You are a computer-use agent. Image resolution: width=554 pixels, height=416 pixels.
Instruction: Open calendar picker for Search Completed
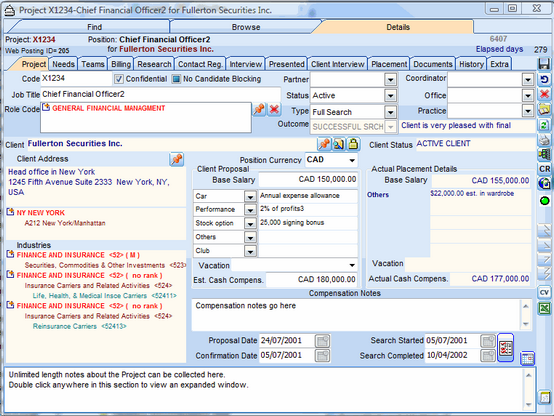pyautogui.click(x=488, y=356)
